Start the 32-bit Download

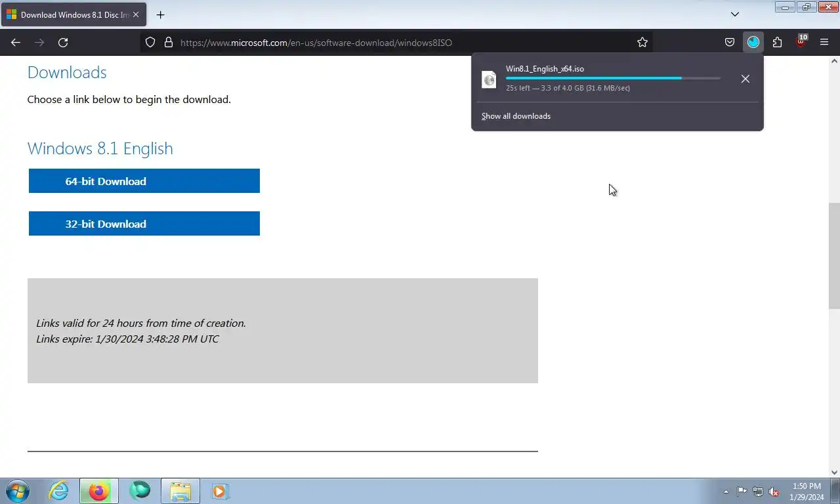click(144, 224)
